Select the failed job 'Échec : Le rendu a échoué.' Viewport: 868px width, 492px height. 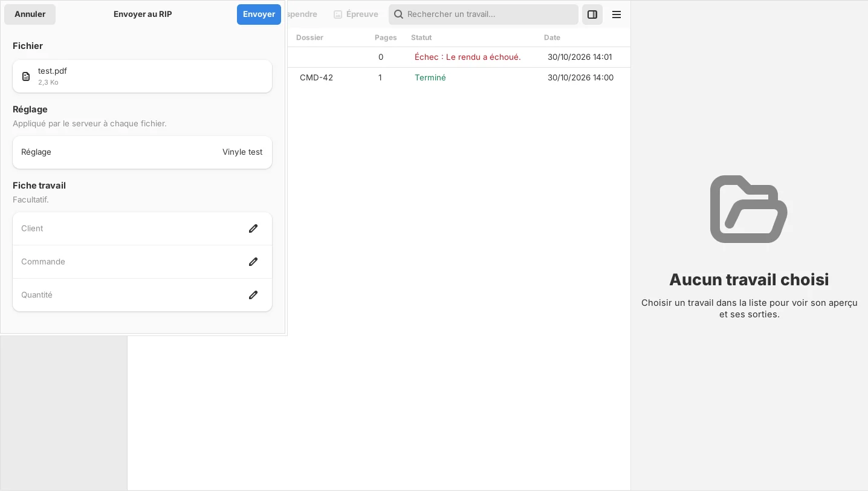point(468,57)
